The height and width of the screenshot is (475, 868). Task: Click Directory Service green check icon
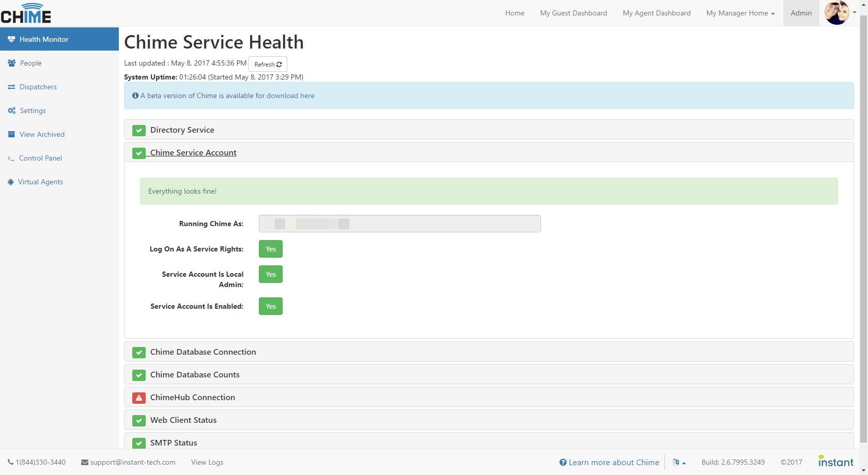point(139,130)
